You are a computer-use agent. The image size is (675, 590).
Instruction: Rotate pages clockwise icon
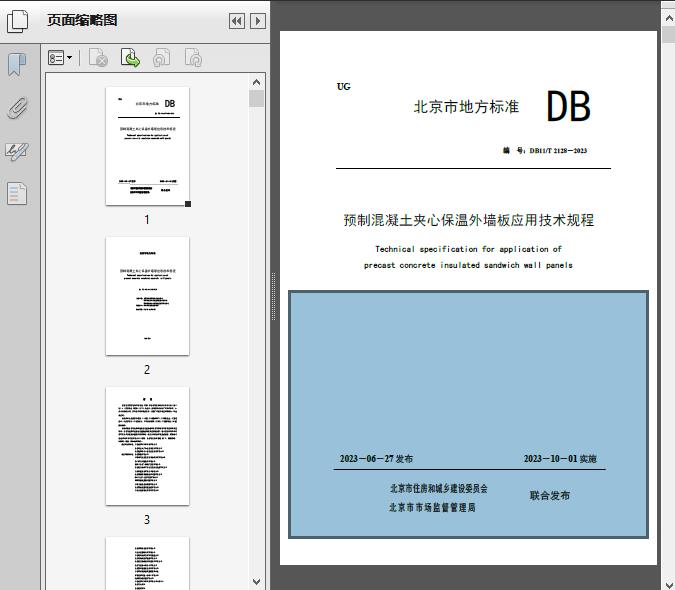193,58
